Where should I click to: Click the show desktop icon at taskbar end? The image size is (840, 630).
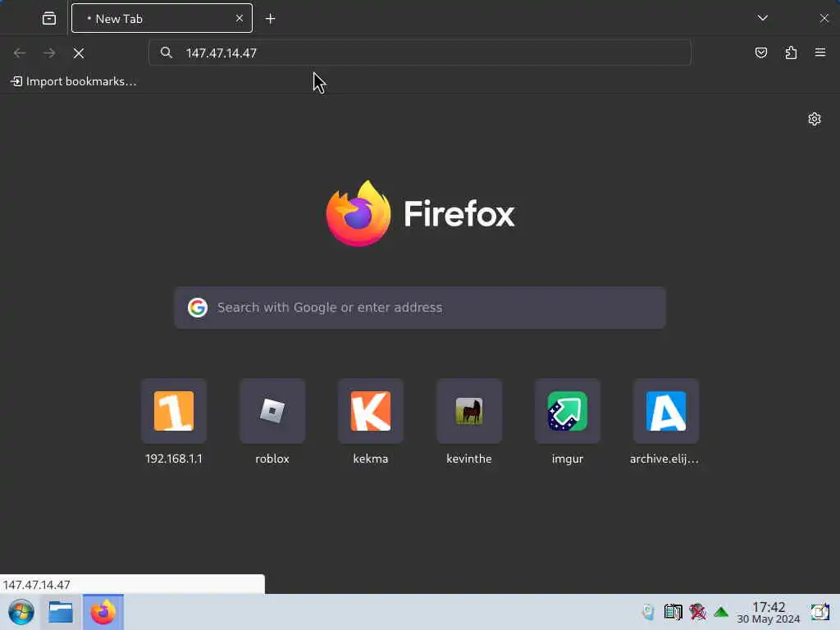coord(820,612)
